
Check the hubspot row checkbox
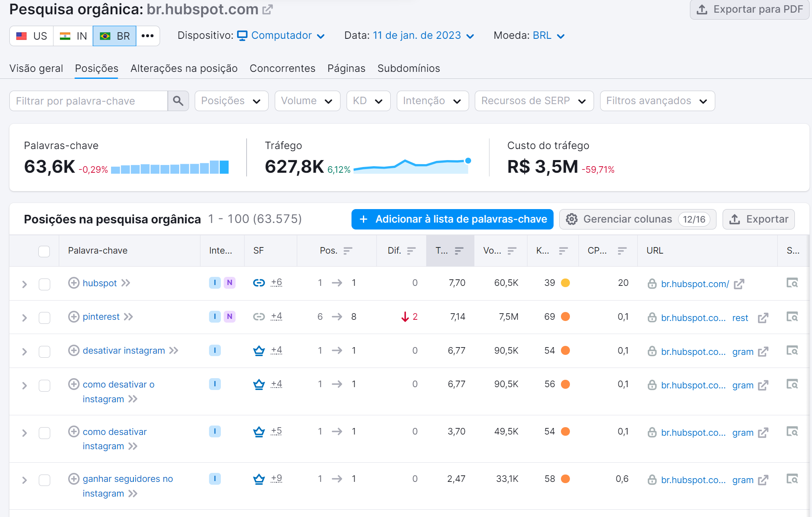tap(44, 284)
